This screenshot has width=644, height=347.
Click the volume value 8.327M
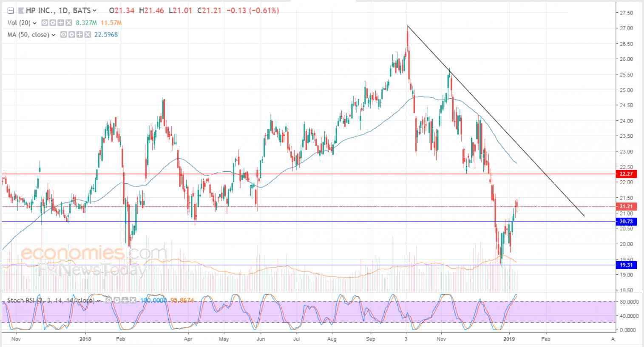(x=86, y=23)
